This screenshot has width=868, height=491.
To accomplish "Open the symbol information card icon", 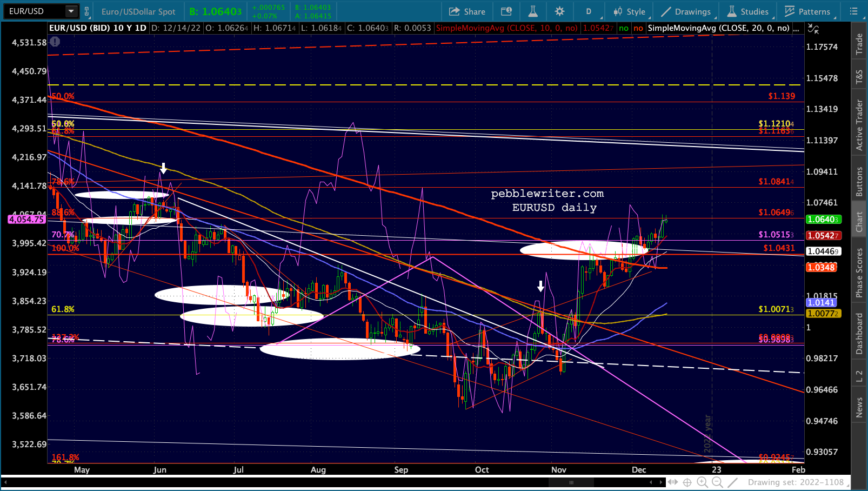I will coord(506,11).
